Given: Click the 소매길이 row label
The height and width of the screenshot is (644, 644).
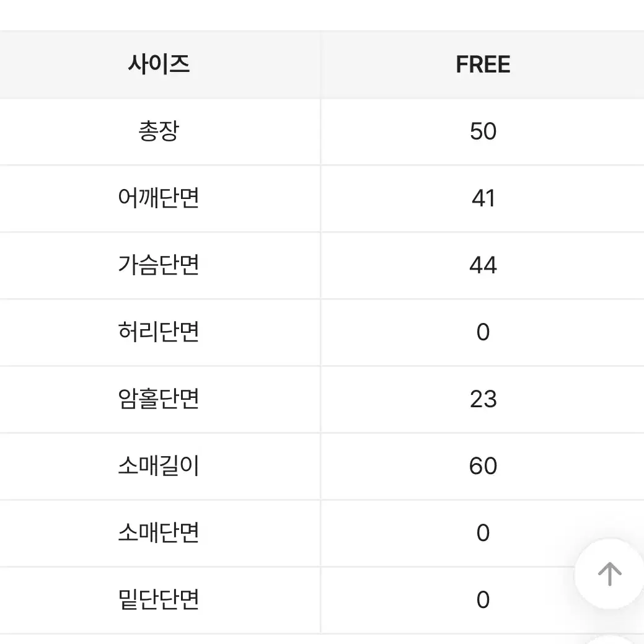Looking at the screenshot, I should click(159, 465).
